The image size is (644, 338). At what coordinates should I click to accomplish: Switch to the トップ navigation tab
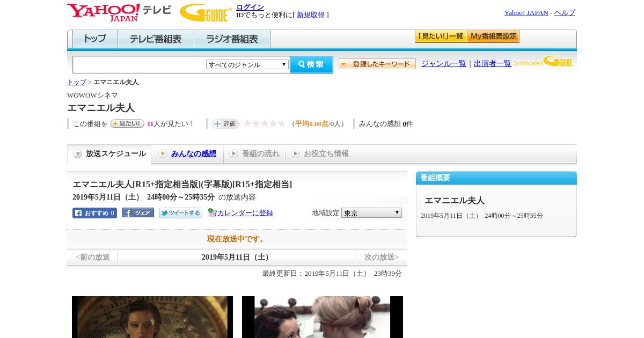click(x=95, y=39)
